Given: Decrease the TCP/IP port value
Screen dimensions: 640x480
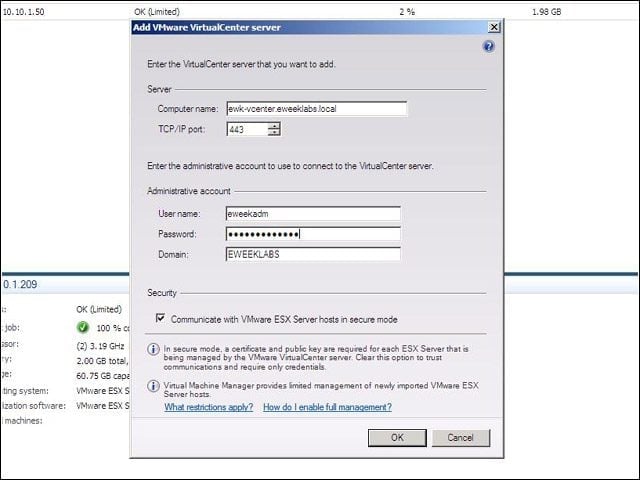Looking at the screenshot, I should [274, 133].
